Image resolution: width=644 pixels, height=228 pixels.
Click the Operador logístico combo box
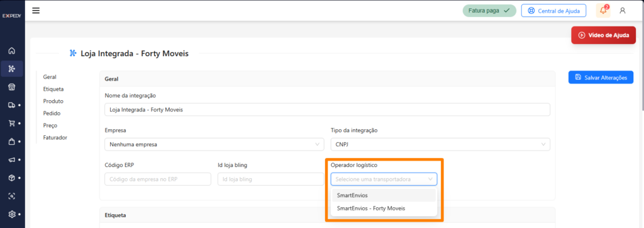click(x=384, y=179)
